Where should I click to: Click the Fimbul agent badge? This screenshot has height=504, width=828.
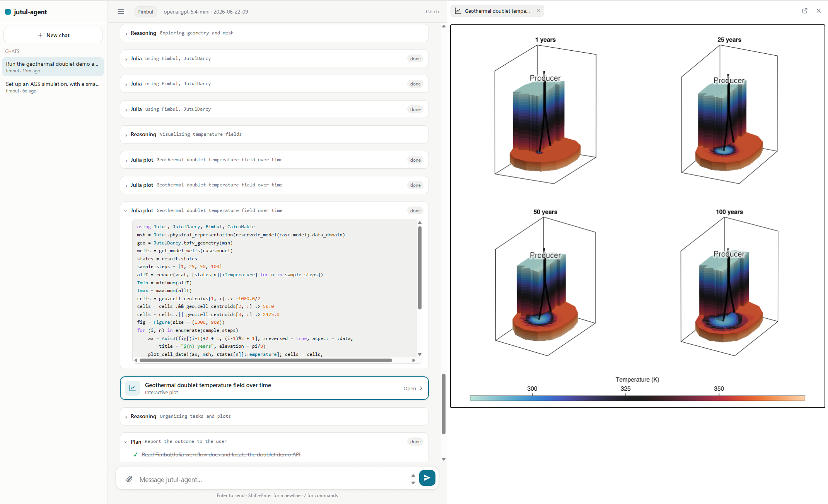(145, 12)
